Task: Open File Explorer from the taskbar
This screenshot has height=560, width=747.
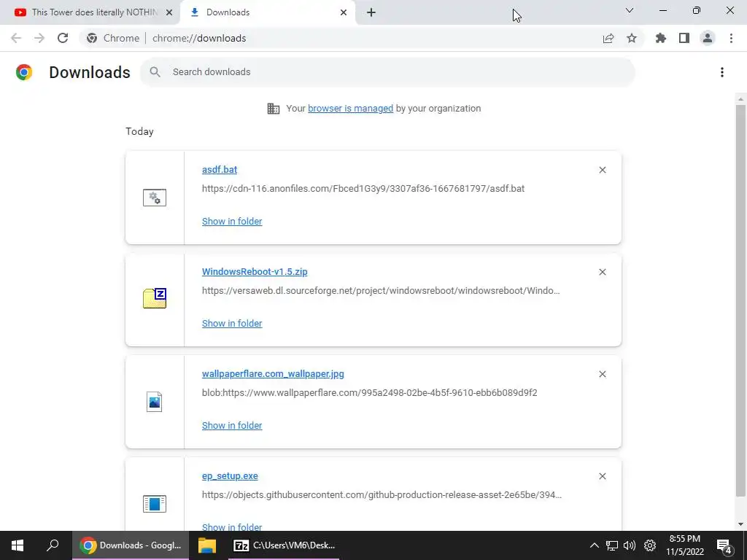Action: coord(206,545)
